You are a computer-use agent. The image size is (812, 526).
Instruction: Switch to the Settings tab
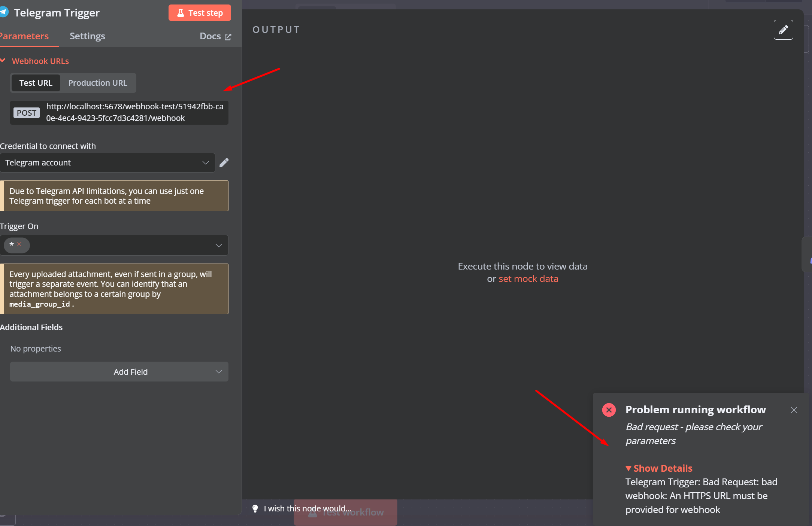pyautogui.click(x=87, y=36)
